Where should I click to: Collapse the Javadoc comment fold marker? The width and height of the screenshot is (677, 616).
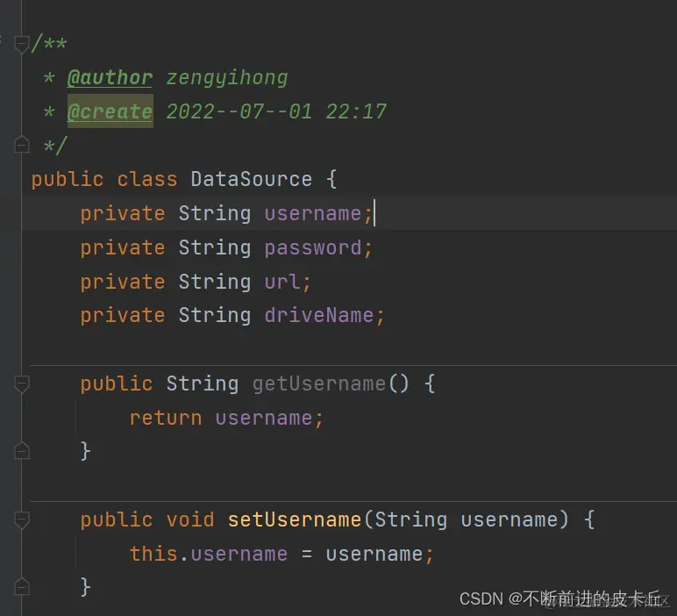tap(22, 44)
